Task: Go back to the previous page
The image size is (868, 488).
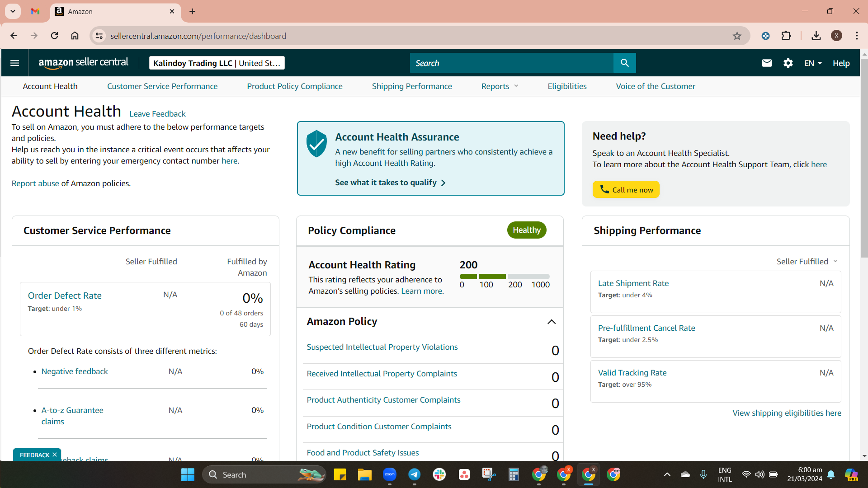Action: (x=14, y=36)
